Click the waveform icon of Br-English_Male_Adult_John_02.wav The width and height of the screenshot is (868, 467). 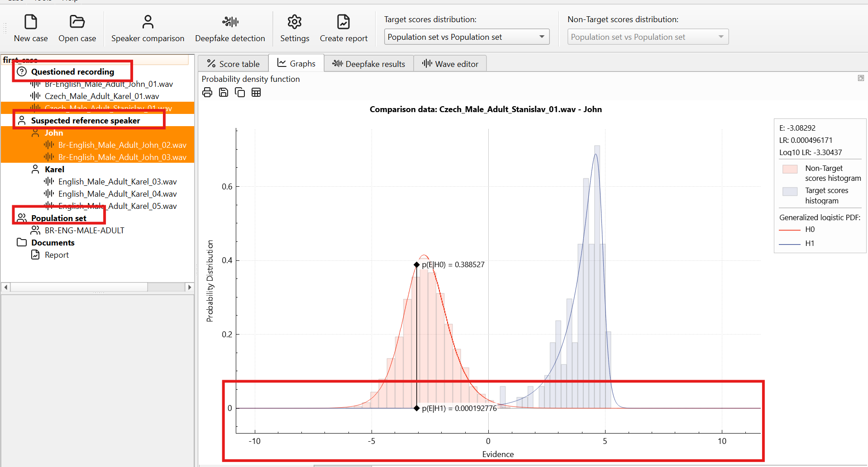pyautogui.click(x=49, y=145)
